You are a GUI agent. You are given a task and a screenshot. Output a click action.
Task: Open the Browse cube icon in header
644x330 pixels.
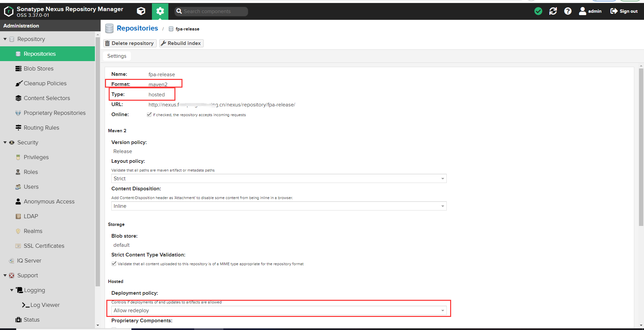pyautogui.click(x=141, y=11)
